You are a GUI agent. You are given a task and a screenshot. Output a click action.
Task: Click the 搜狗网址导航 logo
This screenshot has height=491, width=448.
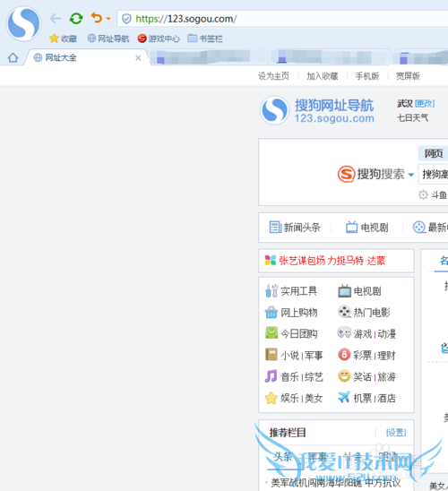point(317,110)
